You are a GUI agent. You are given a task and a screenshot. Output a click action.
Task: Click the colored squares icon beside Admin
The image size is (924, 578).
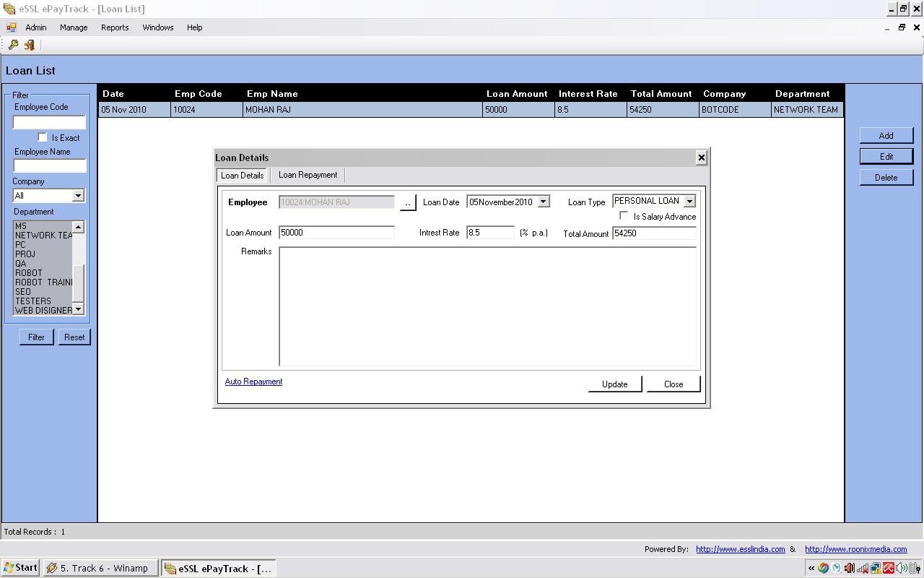11,27
